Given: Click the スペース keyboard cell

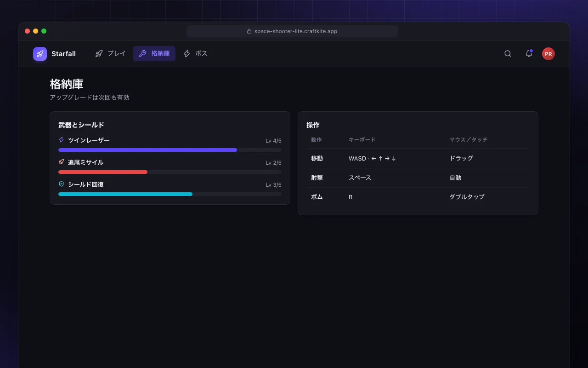Looking at the screenshot, I should (x=360, y=178).
